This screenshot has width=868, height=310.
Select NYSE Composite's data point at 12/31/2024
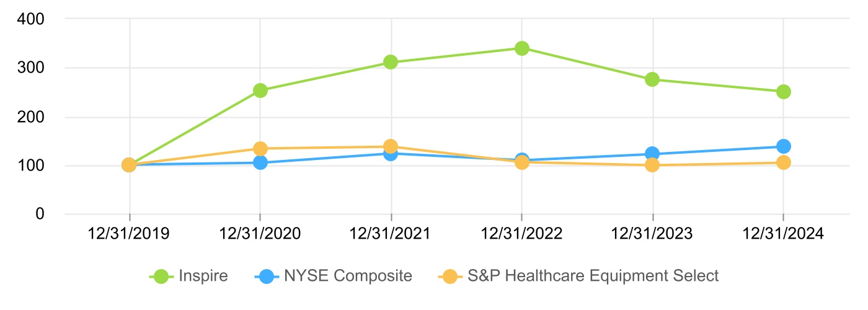783,146
